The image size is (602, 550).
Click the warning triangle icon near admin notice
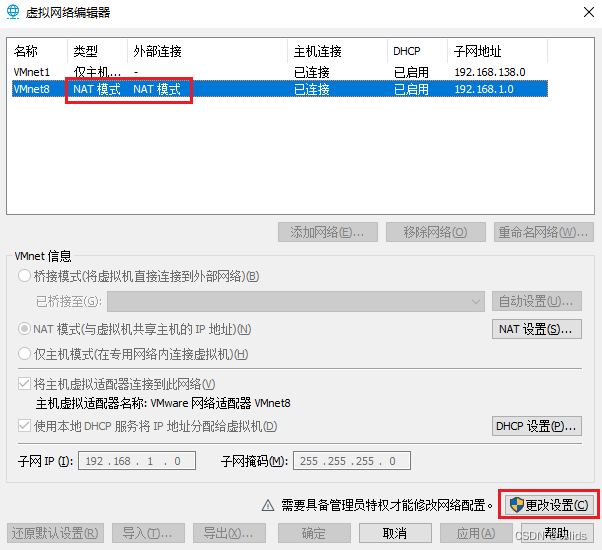point(268,505)
